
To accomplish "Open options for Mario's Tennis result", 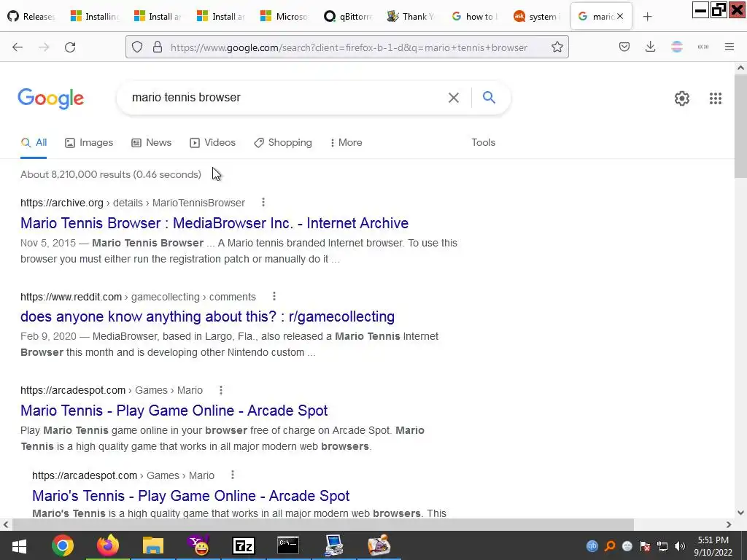I will tap(233, 475).
